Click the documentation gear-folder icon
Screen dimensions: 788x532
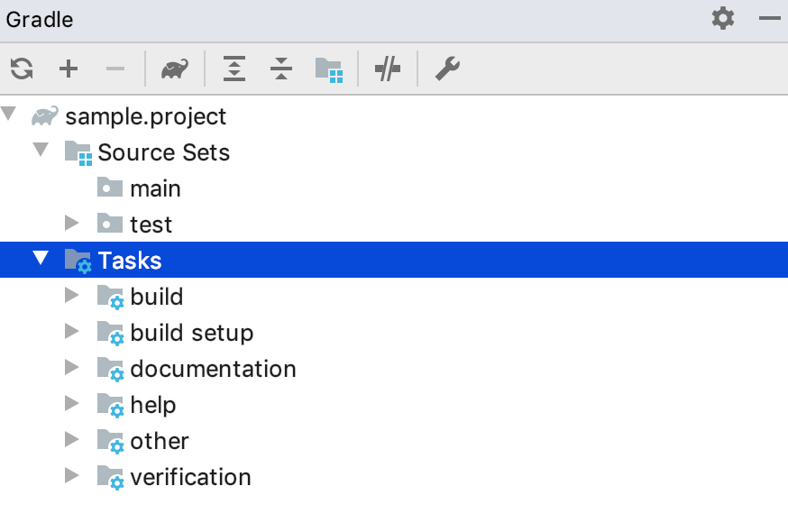[x=111, y=370]
